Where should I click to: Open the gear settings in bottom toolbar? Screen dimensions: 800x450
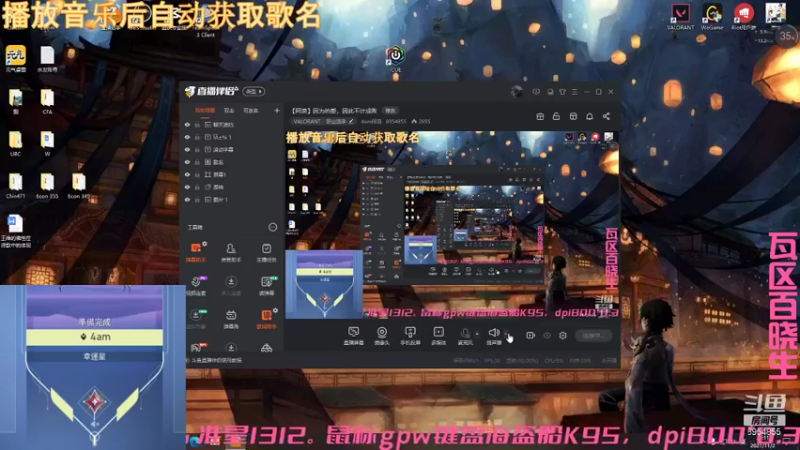(562, 335)
